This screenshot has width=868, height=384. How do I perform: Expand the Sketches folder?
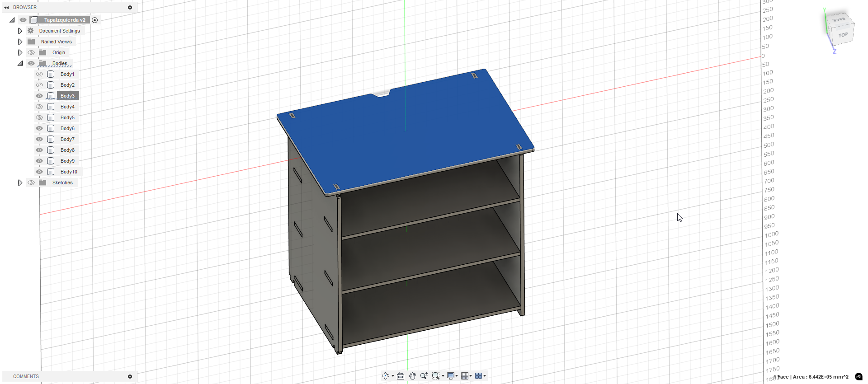pyautogui.click(x=20, y=183)
